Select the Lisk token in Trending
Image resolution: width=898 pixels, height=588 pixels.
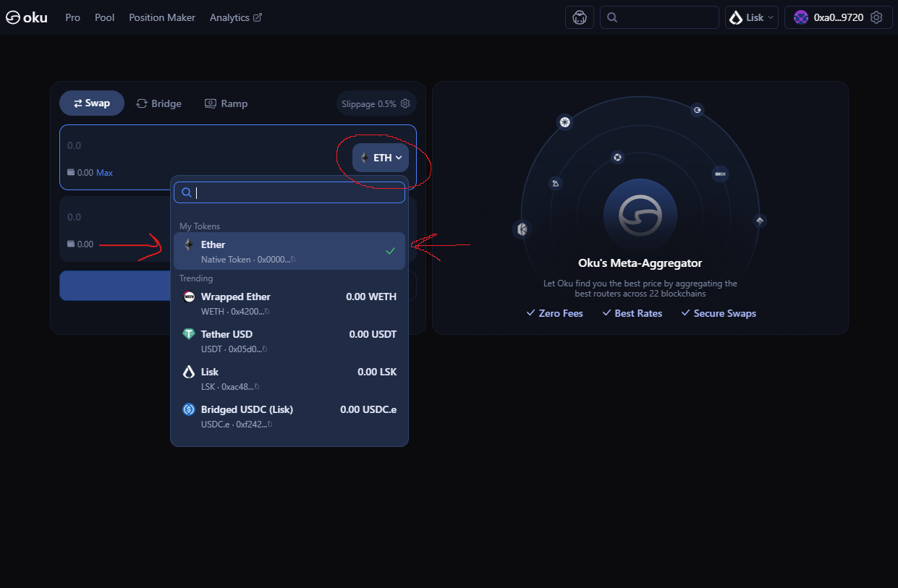pos(289,378)
